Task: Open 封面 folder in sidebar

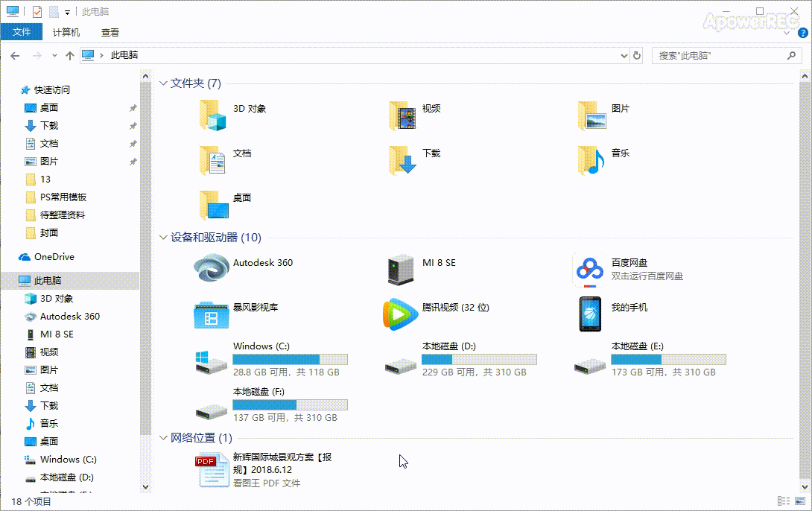Action: pos(49,233)
